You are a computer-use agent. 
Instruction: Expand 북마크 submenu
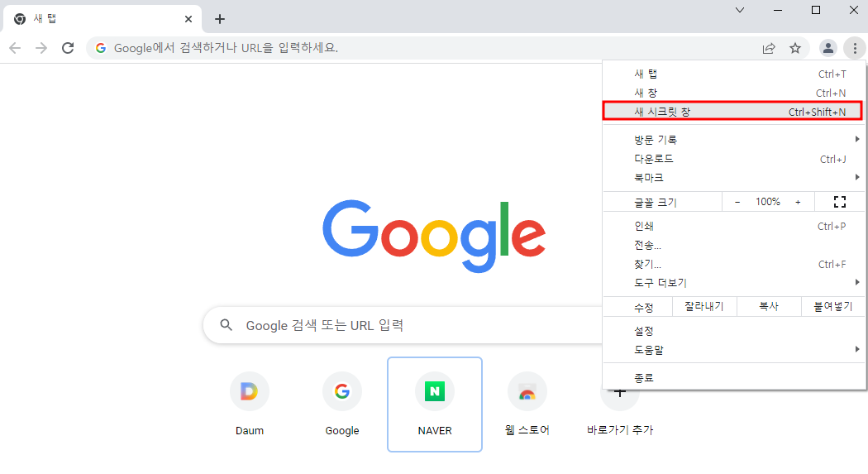click(x=734, y=178)
